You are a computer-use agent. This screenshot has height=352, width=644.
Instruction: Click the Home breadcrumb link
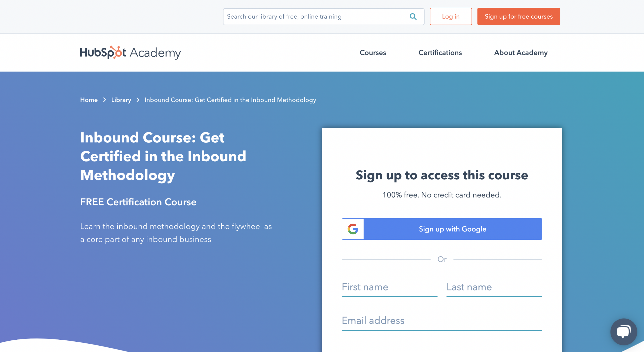(x=89, y=100)
